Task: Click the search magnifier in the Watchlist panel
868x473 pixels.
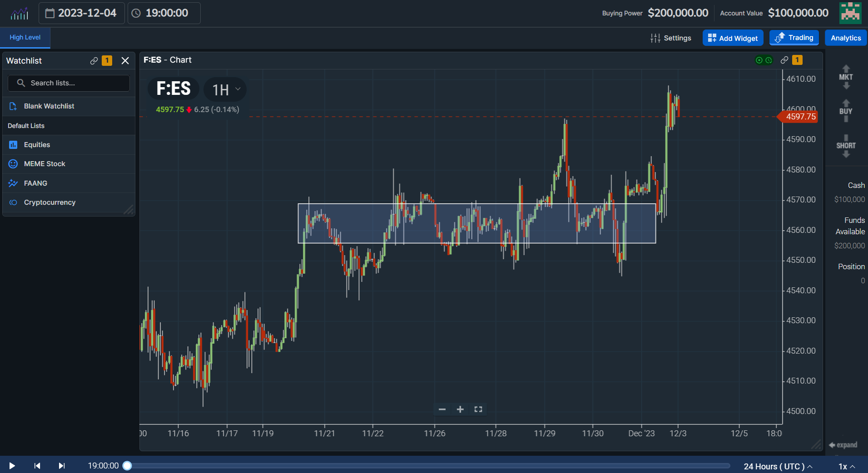Action: point(20,83)
